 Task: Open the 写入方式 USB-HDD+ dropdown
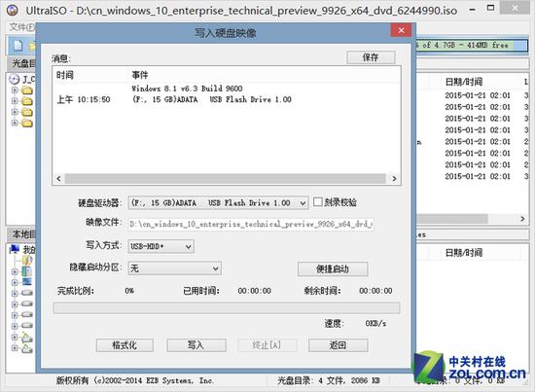pyautogui.click(x=188, y=246)
